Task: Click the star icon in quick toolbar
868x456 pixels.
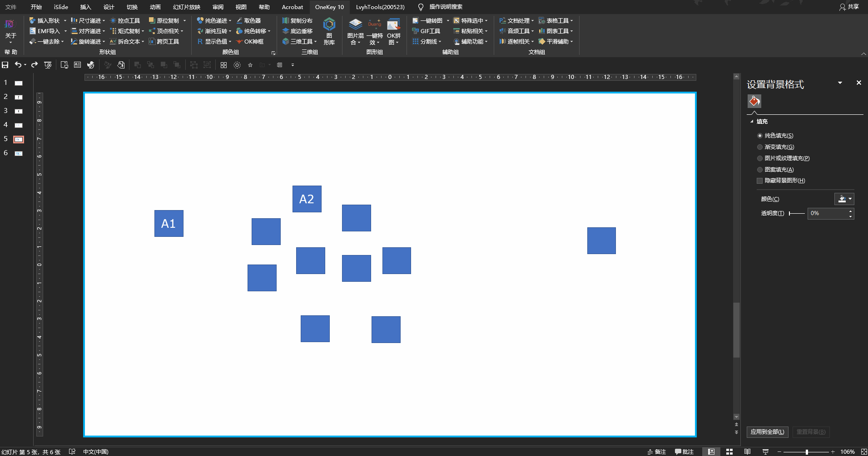Action: tap(250, 65)
